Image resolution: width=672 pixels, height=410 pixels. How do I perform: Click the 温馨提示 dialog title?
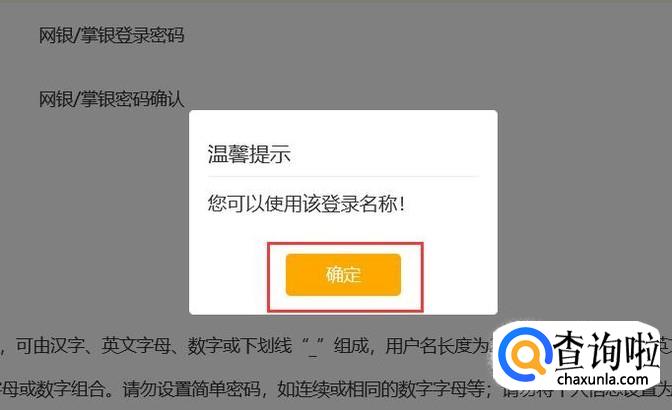click(249, 154)
